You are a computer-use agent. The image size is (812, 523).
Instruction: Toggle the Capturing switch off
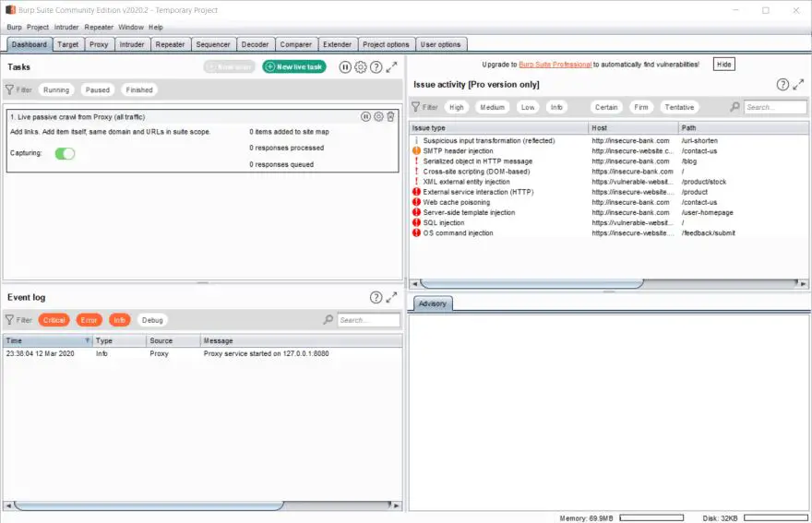click(x=65, y=153)
